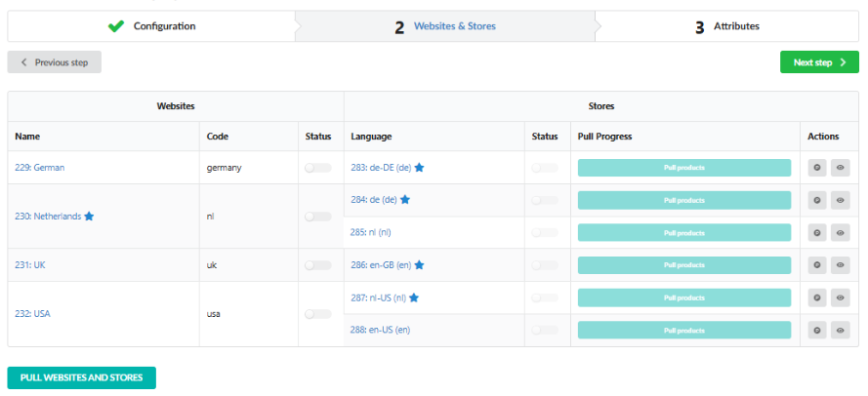Open the 229: German website link
The image size is (868, 396).
[x=39, y=167]
